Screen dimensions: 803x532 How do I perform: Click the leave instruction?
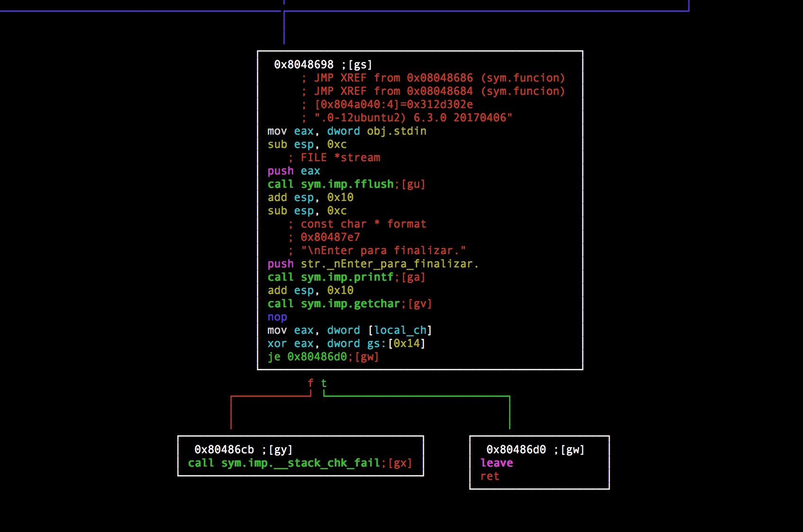(496, 463)
